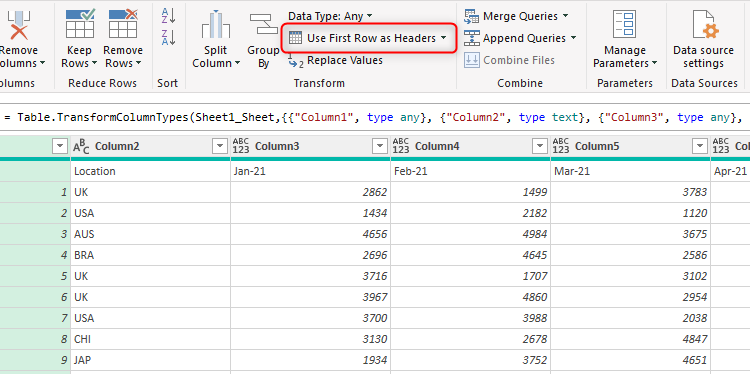Screen dimensions: 750x374
Task: Click the value 2182
Action: (x=535, y=213)
